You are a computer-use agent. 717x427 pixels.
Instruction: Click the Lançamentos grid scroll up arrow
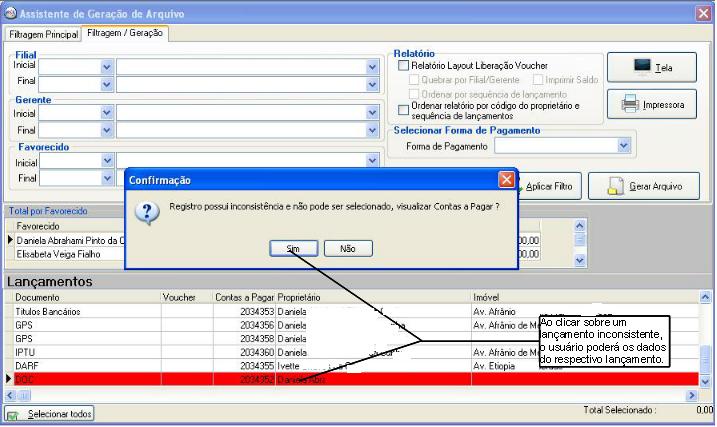click(705, 297)
